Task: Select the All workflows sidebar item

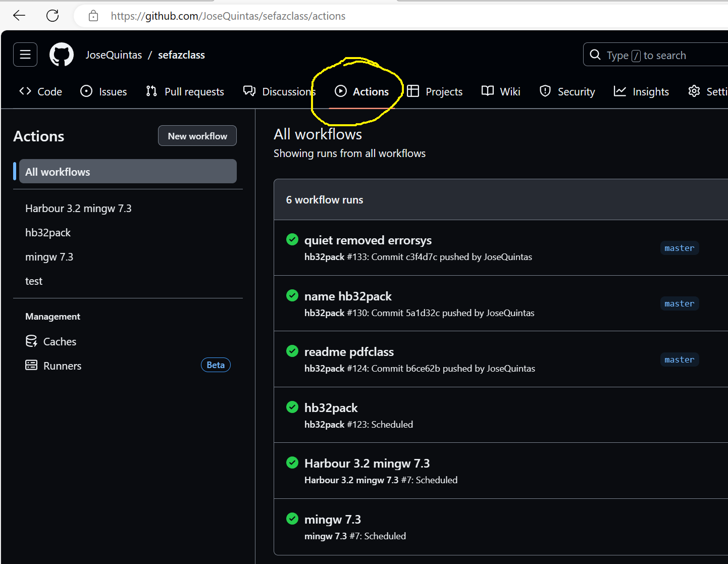Action: point(127,172)
